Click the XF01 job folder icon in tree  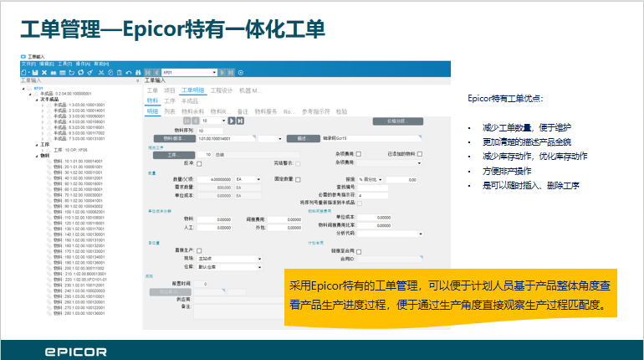pos(29,89)
